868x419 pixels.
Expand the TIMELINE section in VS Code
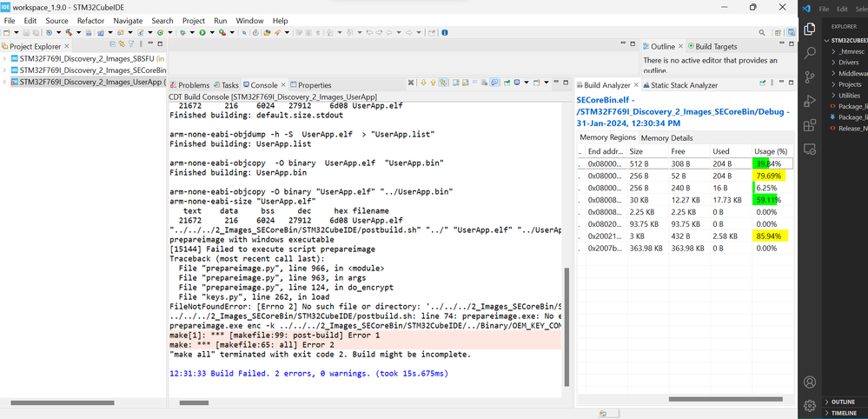point(844,413)
